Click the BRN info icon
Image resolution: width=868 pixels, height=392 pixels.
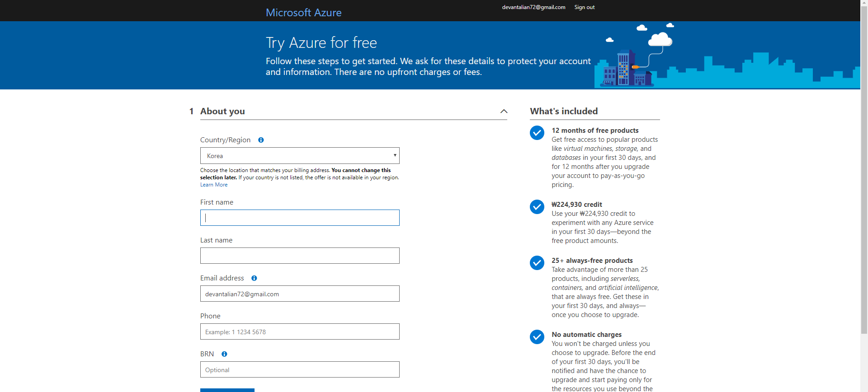click(224, 354)
